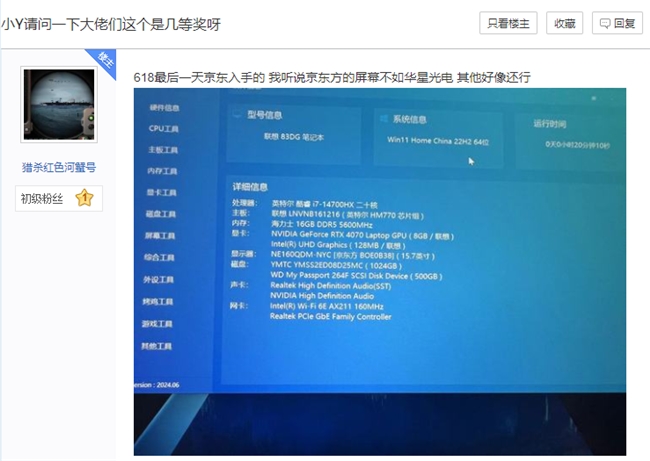Click the 系统信息 panel heading
Screen dimensions: 650x461
pyautogui.click(x=410, y=119)
